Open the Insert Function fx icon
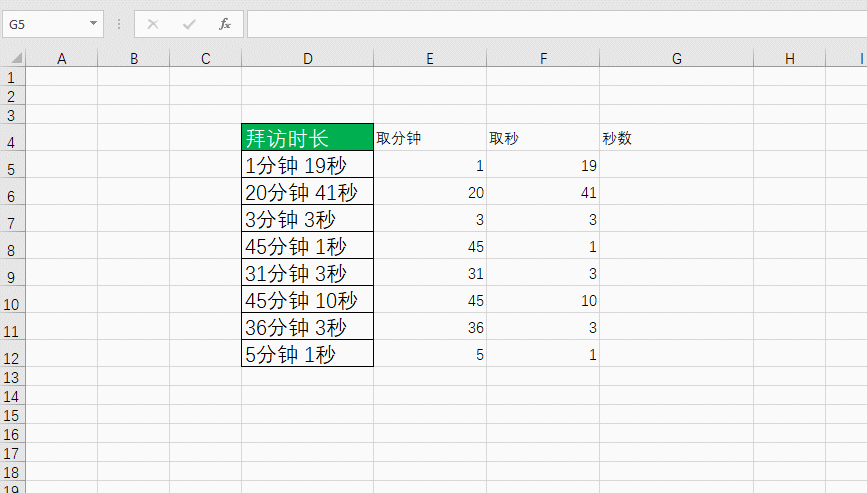The image size is (867, 493). [x=224, y=24]
